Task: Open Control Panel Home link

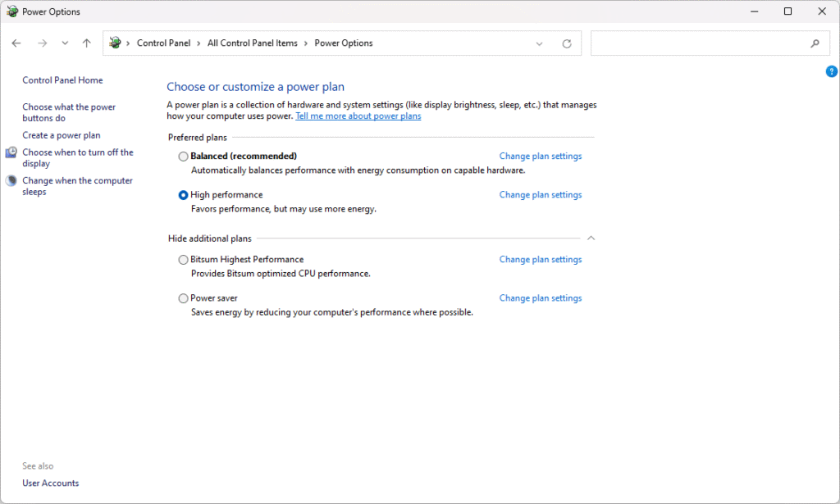Action: click(62, 80)
